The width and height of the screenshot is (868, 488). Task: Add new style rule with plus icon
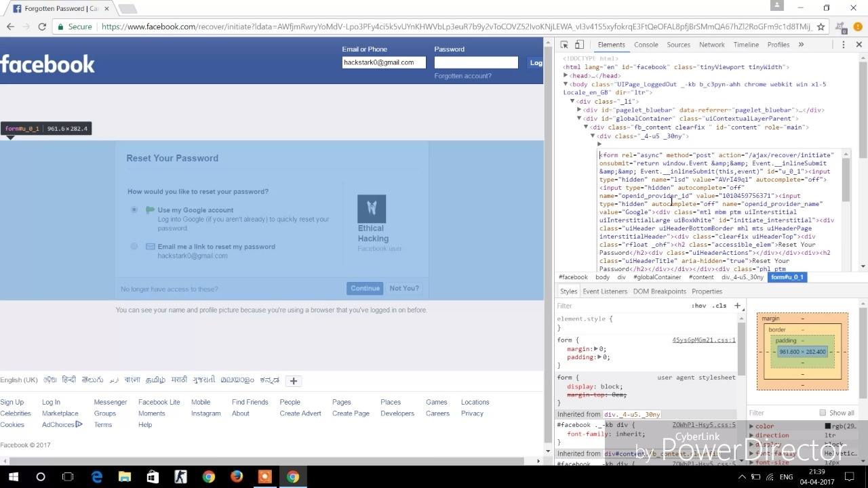[x=738, y=306]
